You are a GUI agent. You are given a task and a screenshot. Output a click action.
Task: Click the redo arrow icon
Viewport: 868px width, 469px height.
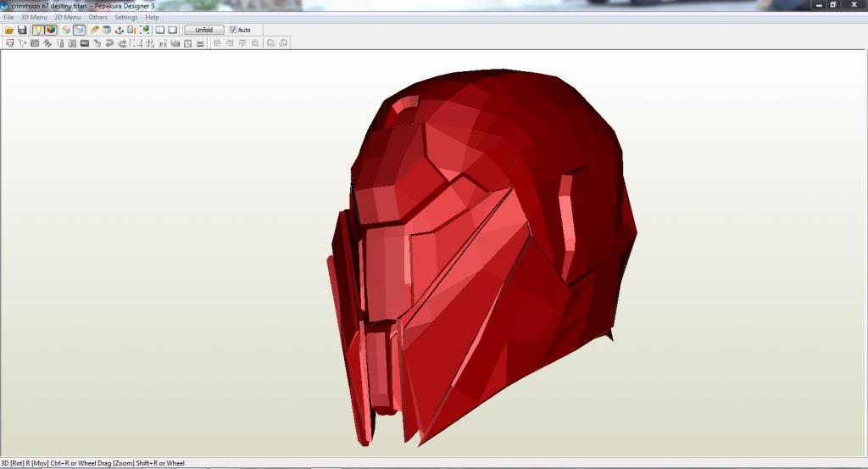122,43
